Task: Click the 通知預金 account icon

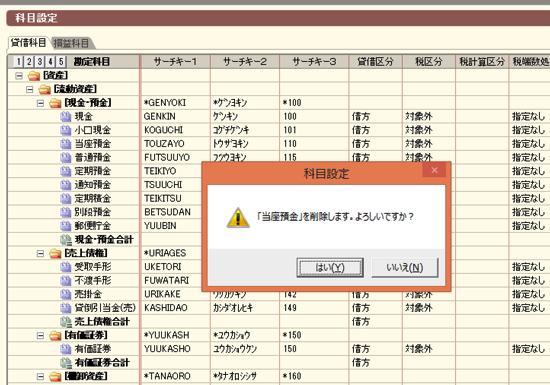Action: click(x=66, y=185)
